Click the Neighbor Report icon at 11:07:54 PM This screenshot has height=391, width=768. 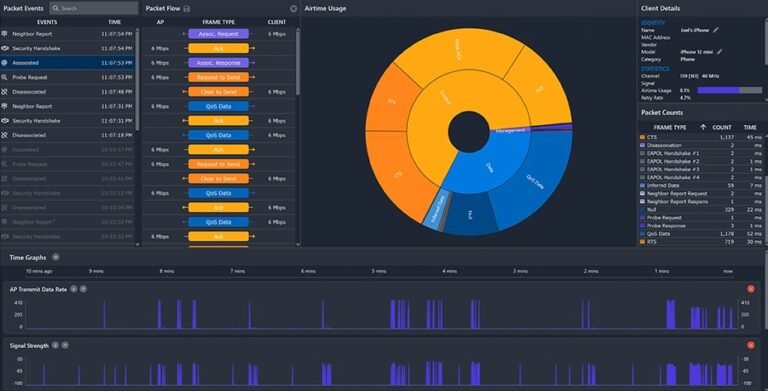(x=5, y=34)
